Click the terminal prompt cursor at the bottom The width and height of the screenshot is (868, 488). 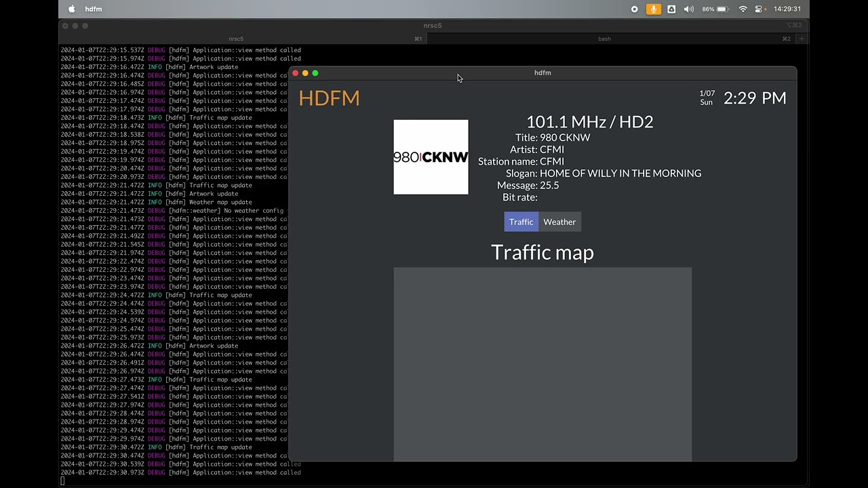pyautogui.click(x=62, y=481)
